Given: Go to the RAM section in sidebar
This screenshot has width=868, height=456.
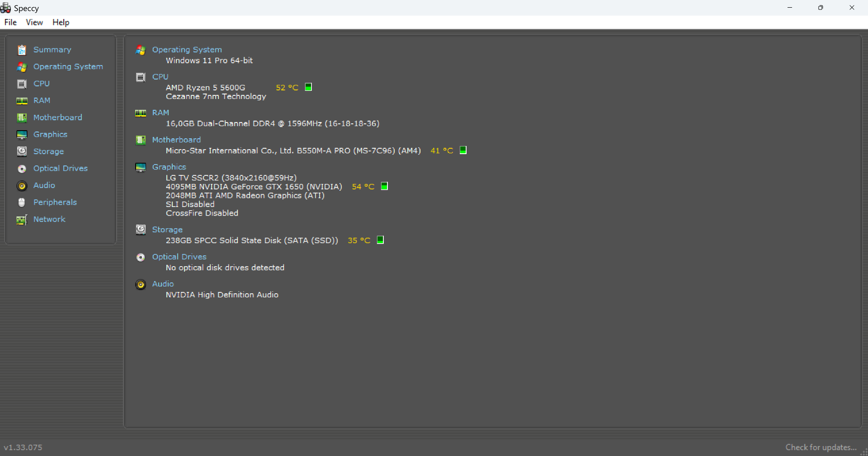Looking at the screenshot, I should pos(42,100).
